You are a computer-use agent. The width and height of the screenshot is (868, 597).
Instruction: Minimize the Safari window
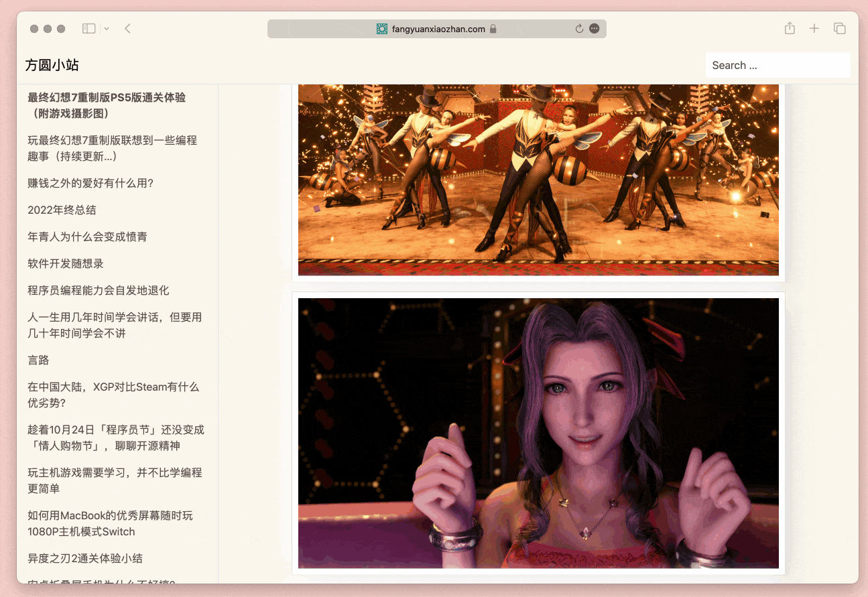click(x=48, y=29)
